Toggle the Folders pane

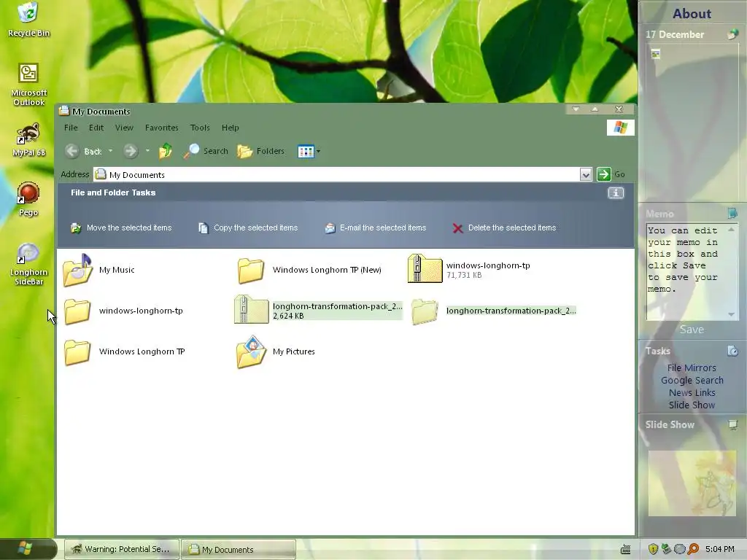pos(261,151)
